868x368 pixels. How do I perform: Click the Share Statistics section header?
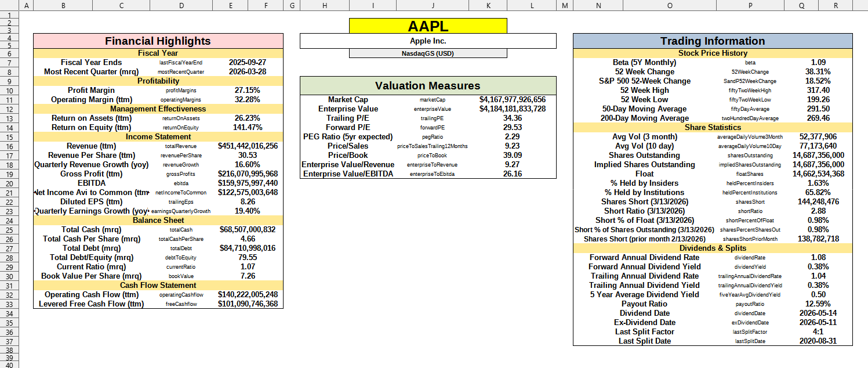click(713, 127)
